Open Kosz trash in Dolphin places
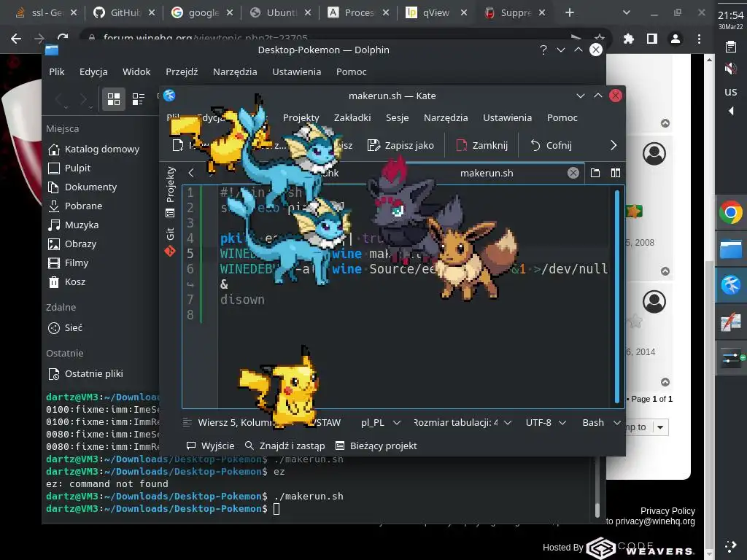747x560 pixels. 67,282
